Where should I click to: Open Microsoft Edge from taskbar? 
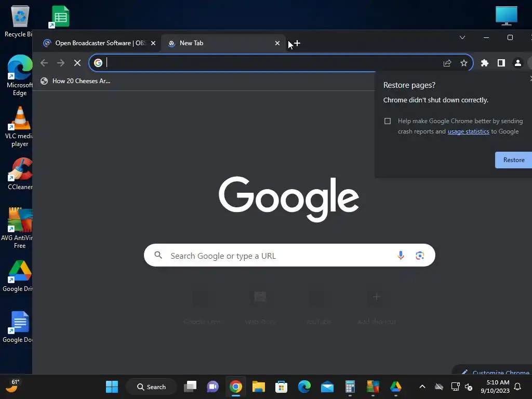(x=304, y=387)
